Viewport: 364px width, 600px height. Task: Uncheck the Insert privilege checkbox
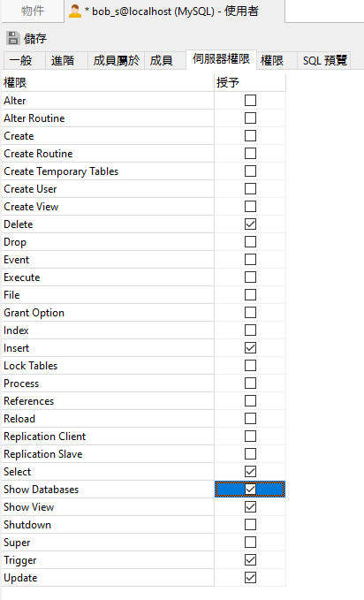[x=250, y=348]
